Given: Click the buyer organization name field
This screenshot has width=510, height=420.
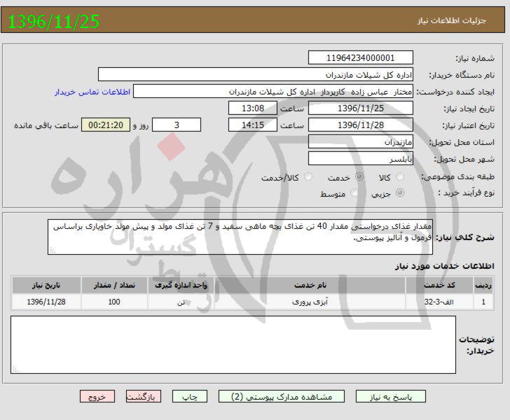Looking at the screenshot, I should tap(255, 75).
